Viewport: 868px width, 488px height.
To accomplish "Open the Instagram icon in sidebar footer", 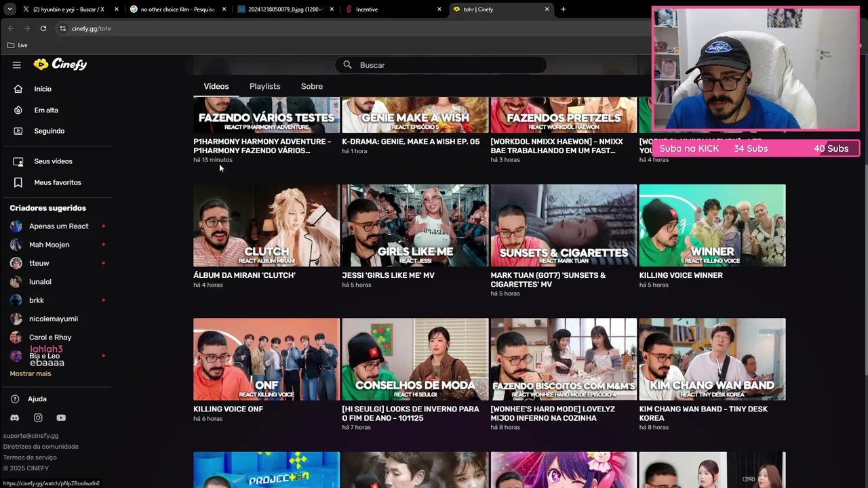I will pyautogui.click(x=38, y=418).
